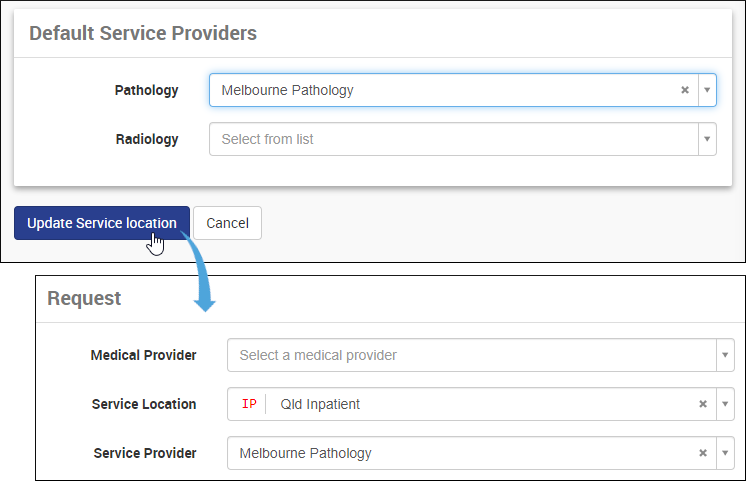Viewport: 746px width, 481px height.
Task: Click the Service Provider field text
Action: coord(306,453)
